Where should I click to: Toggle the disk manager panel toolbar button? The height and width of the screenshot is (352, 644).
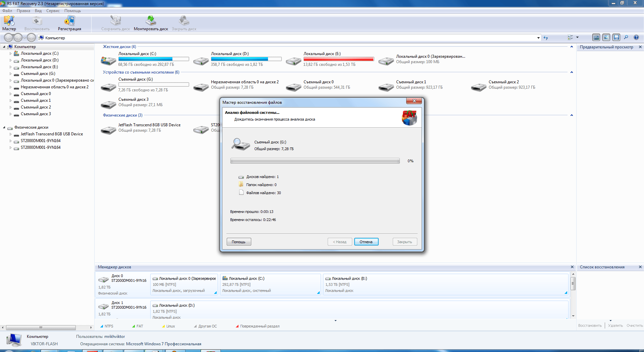(596, 37)
